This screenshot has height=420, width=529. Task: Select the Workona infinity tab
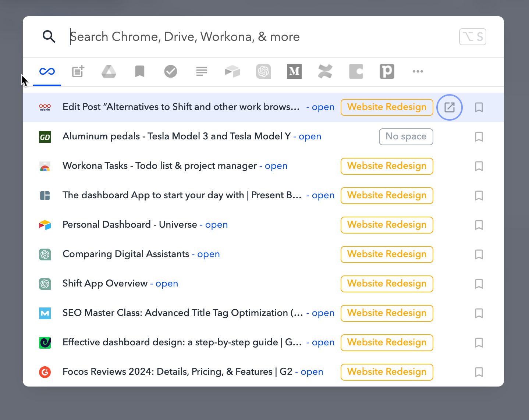pyautogui.click(x=47, y=71)
